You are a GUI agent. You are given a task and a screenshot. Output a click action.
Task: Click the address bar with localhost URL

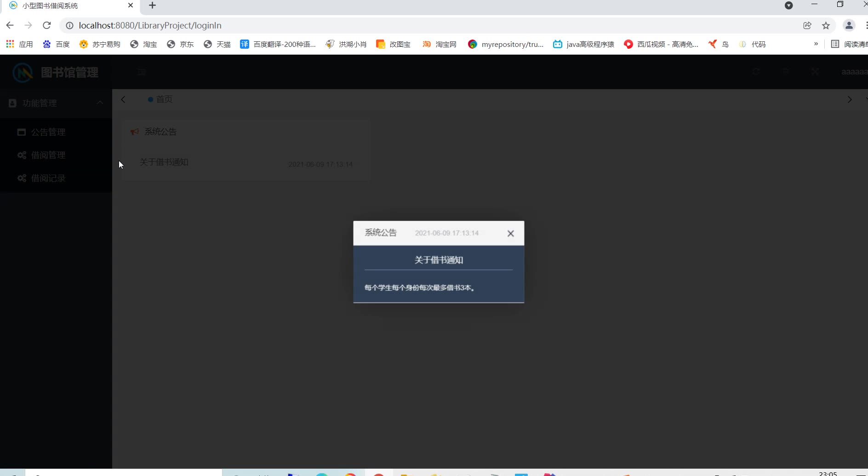point(432,25)
